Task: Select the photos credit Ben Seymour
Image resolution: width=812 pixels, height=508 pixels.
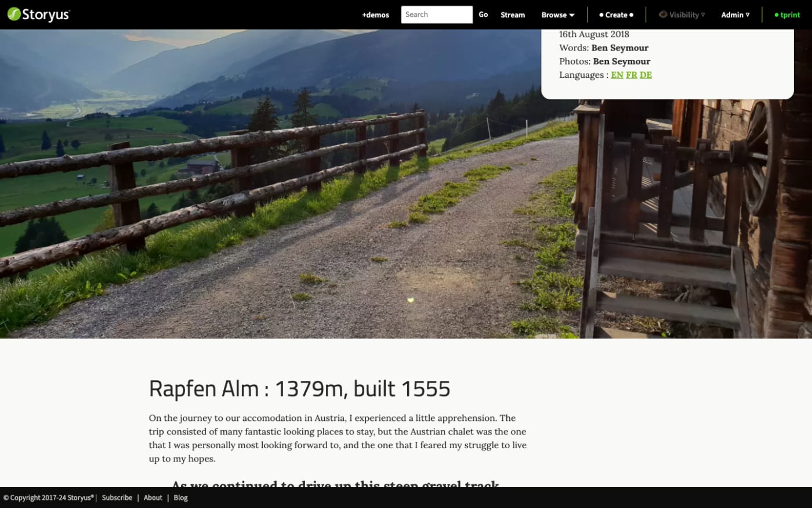Action: (x=621, y=61)
